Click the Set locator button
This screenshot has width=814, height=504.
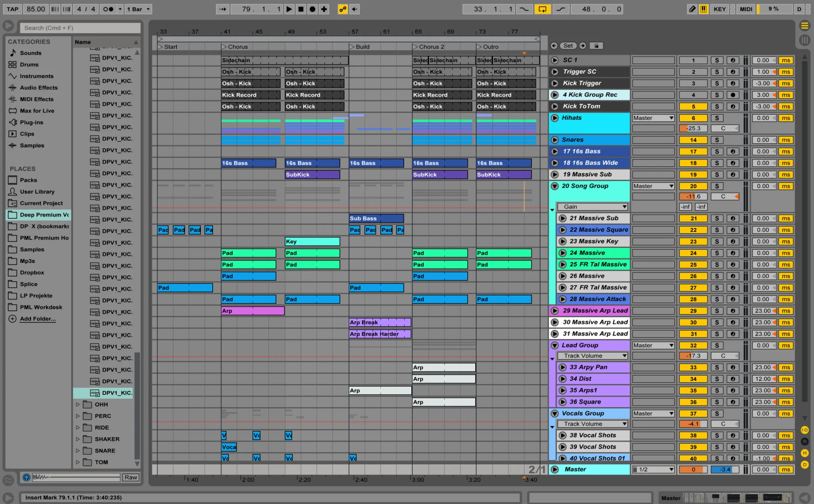(x=568, y=46)
